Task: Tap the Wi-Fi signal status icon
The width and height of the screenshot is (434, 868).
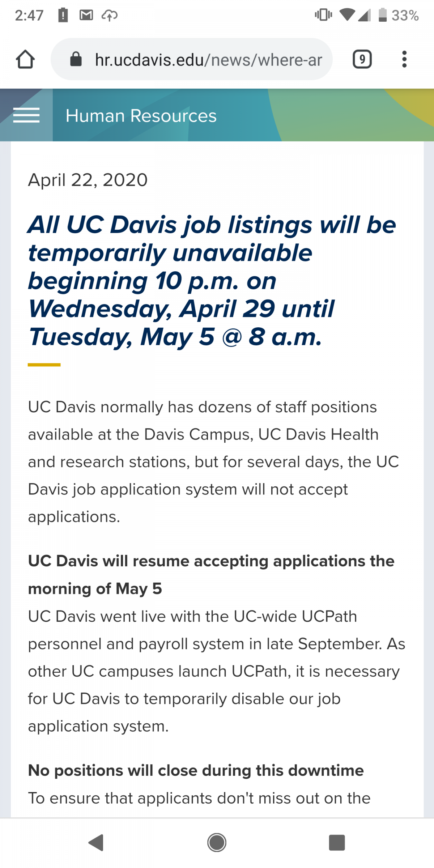Action: tap(347, 15)
